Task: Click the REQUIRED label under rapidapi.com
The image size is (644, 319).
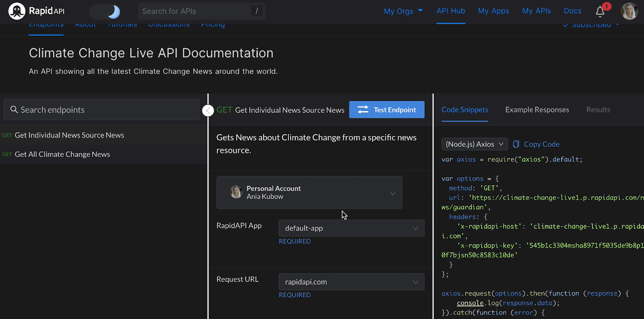Action: click(x=295, y=295)
